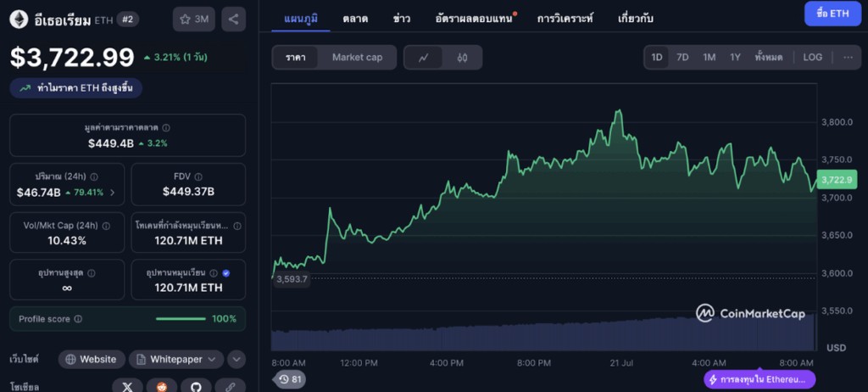The image size is (868, 392).
Task: Open the three-dots chart options menu
Action: pyautogui.click(x=848, y=57)
